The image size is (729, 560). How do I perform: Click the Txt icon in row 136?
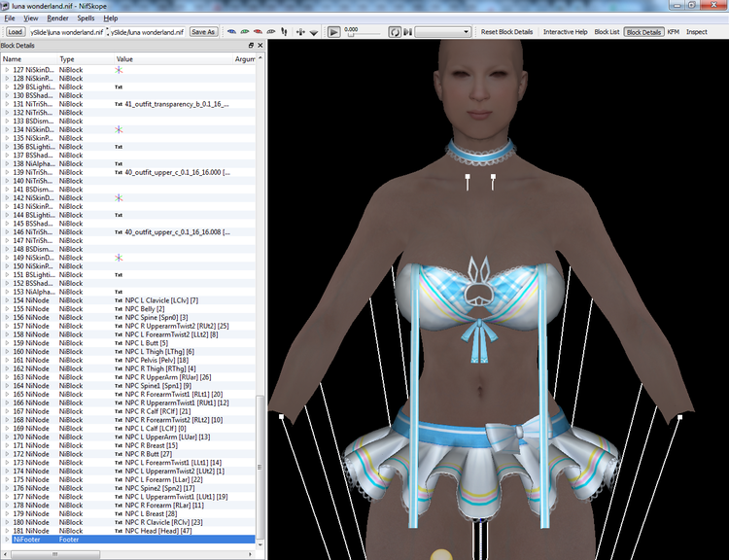point(119,147)
